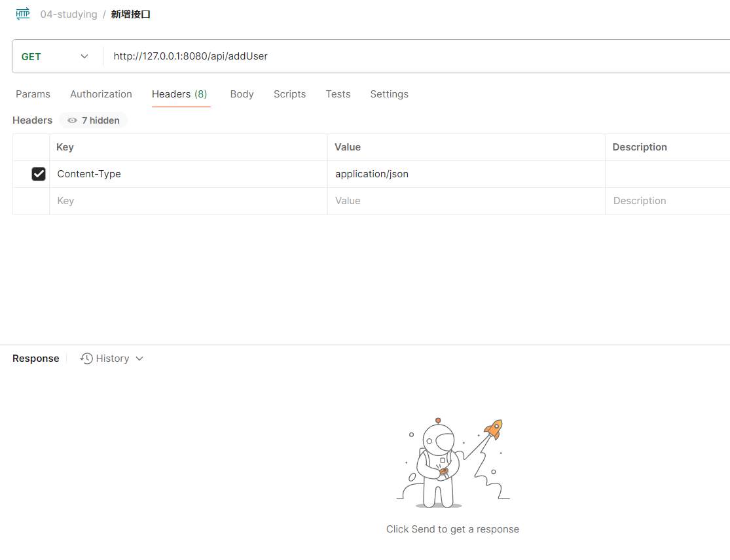Click the HTTP request type icon

click(x=22, y=14)
